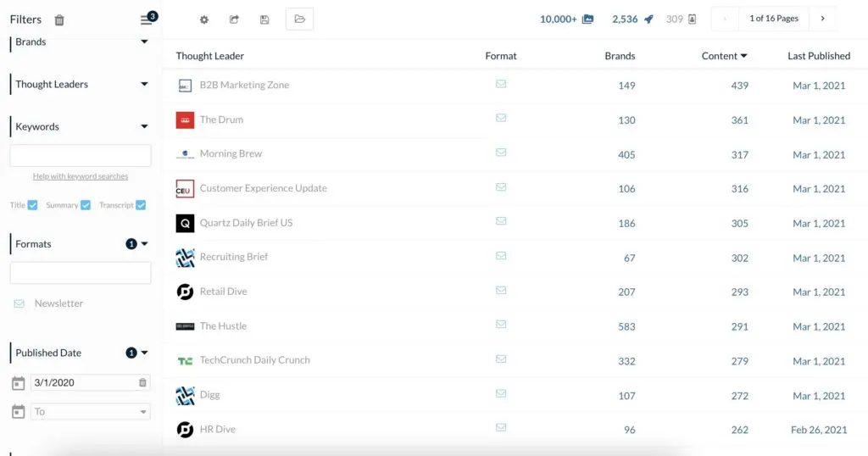The image size is (868, 456).
Task: Open the folder icon button
Action: pyautogui.click(x=299, y=19)
